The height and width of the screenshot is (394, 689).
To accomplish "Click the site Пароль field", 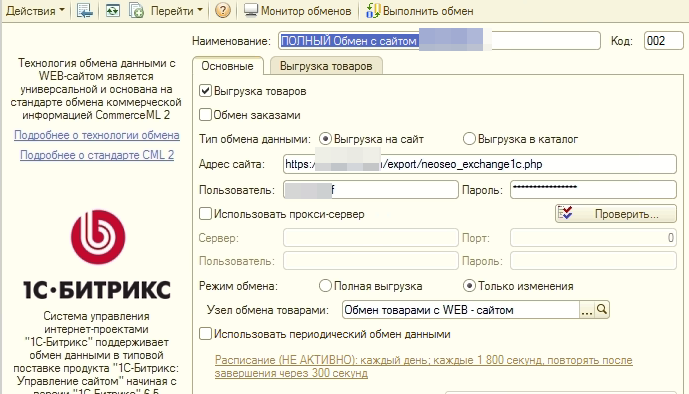I will [x=593, y=190].
